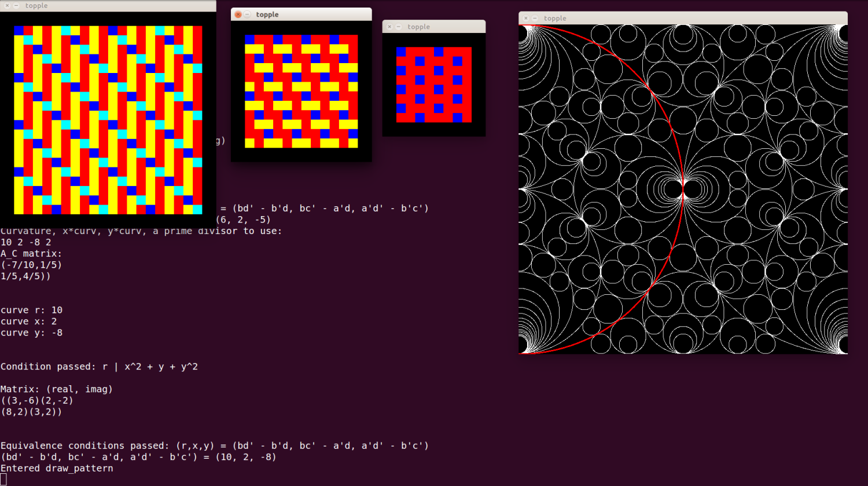Close the small red-and-blue topple window
Viewport: 868px width, 486px height.
click(x=389, y=27)
